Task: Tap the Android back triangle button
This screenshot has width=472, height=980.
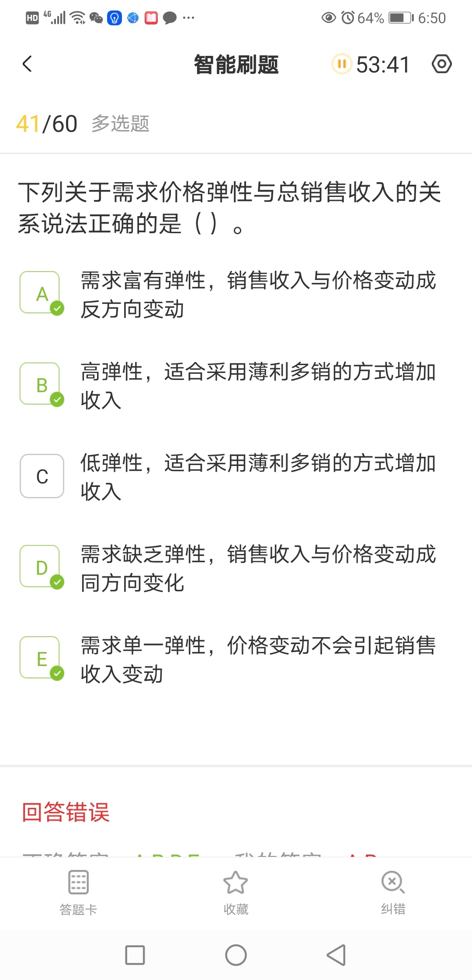Action: (337, 955)
